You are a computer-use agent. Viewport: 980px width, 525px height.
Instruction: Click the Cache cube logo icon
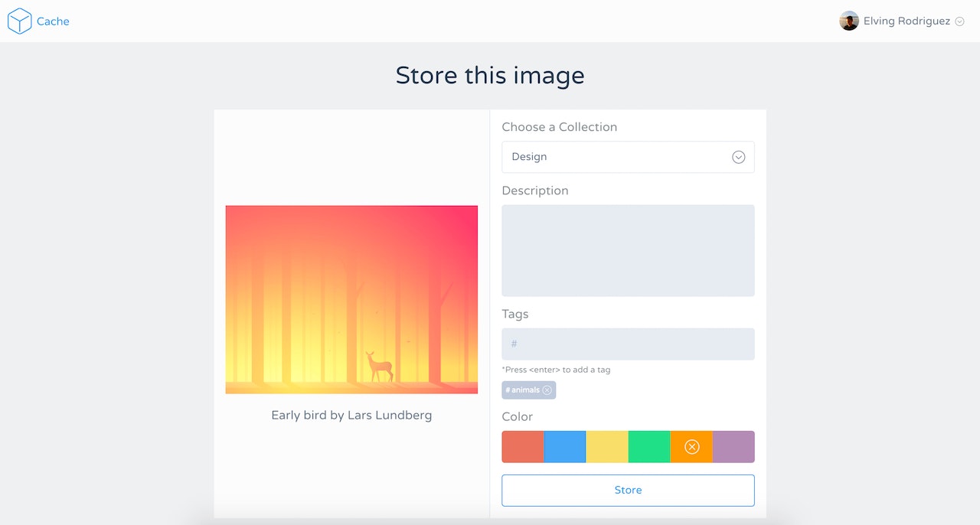coord(19,21)
